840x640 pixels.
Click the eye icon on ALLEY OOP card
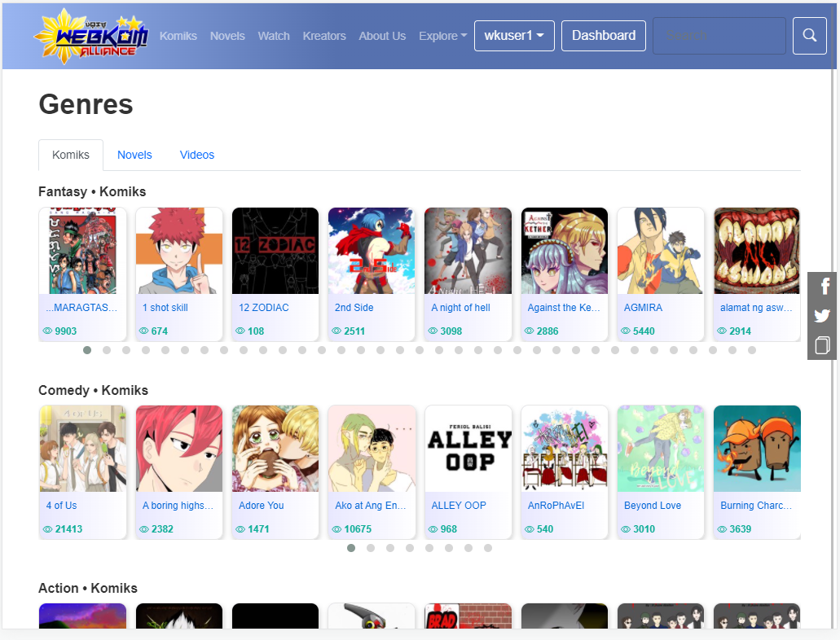[433, 529]
